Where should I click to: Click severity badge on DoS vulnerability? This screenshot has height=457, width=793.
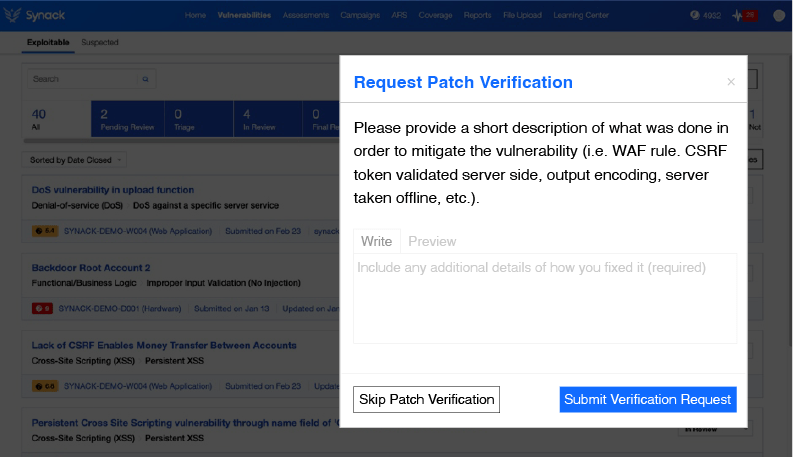tap(43, 230)
